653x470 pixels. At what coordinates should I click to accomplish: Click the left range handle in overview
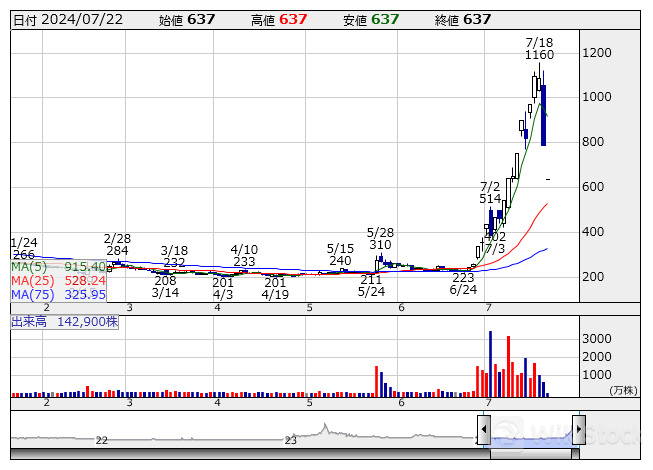484,430
